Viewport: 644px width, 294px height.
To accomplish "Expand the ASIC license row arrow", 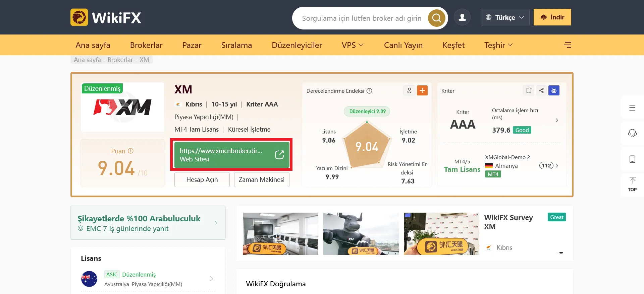I will (212, 279).
